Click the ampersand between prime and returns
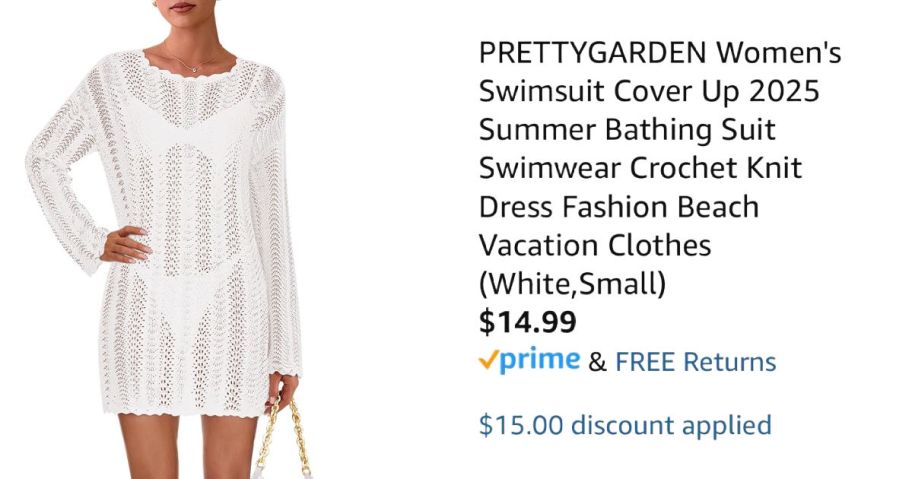912x479 pixels. click(x=597, y=362)
